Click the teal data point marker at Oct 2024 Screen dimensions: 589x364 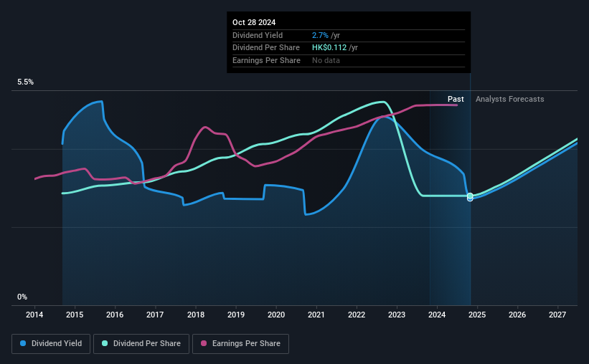tap(470, 196)
